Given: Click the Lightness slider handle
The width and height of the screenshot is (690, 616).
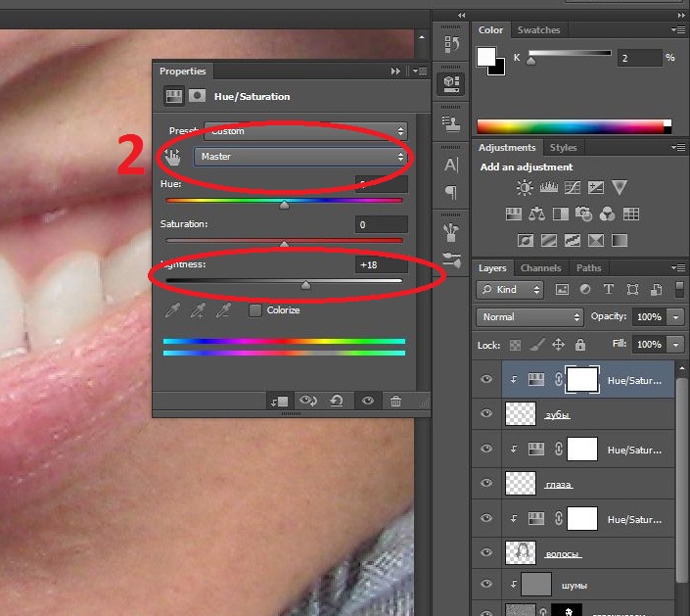Looking at the screenshot, I should pos(305,285).
